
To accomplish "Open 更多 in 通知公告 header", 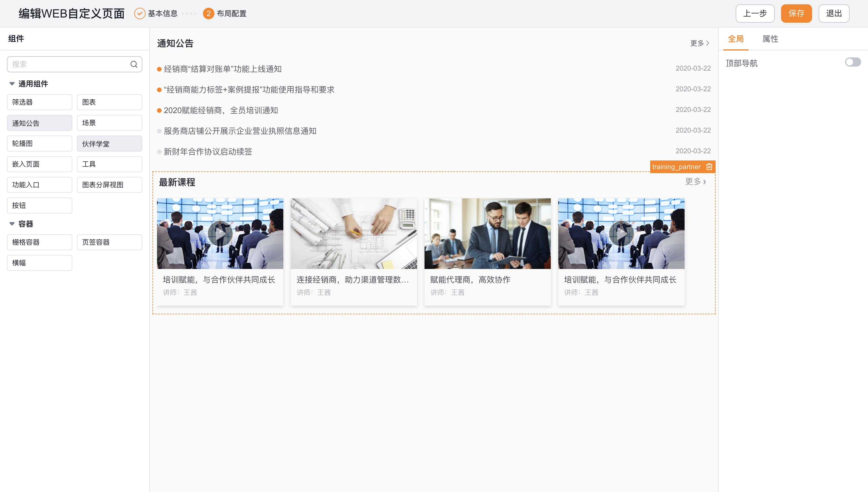I will 700,43.
